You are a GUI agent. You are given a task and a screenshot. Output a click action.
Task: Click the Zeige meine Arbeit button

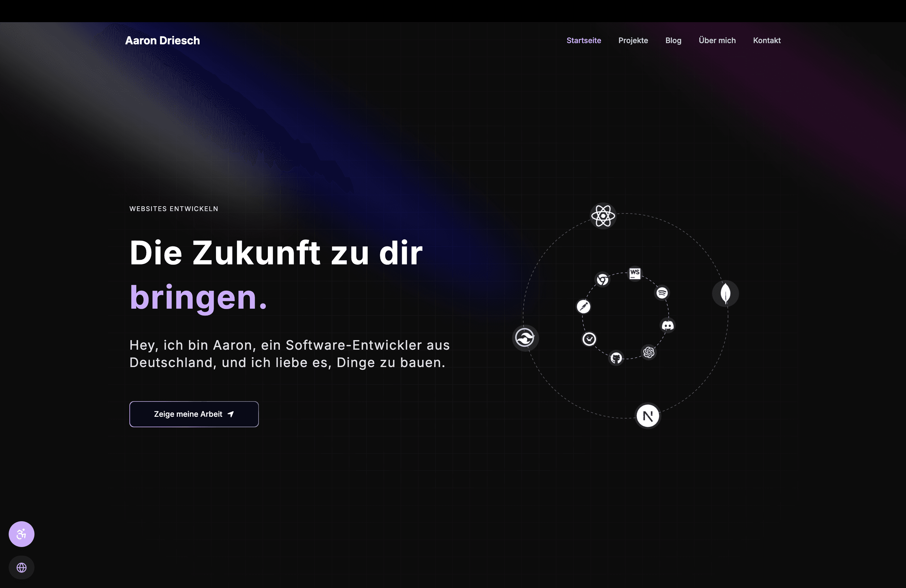[x=194, y=414]
